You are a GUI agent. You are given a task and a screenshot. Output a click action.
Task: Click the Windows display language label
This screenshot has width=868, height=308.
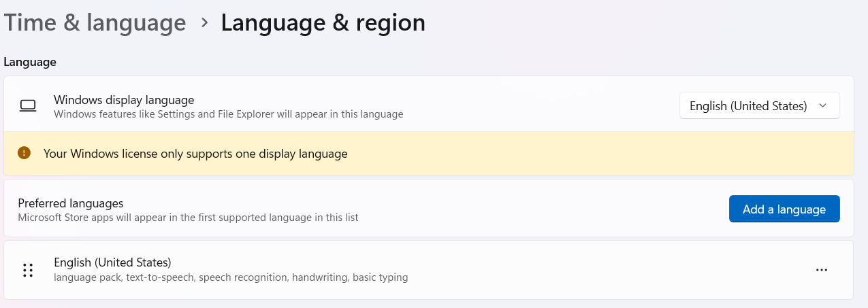[124, 100]
